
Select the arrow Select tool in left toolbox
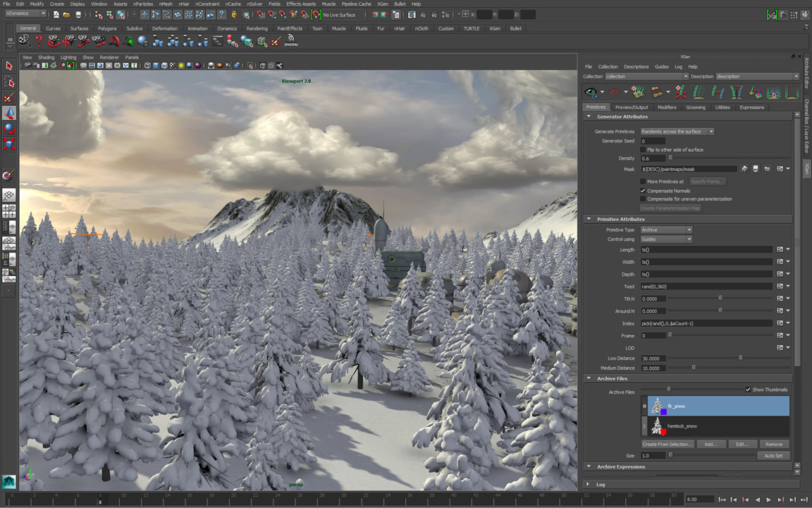click(9, 66)
